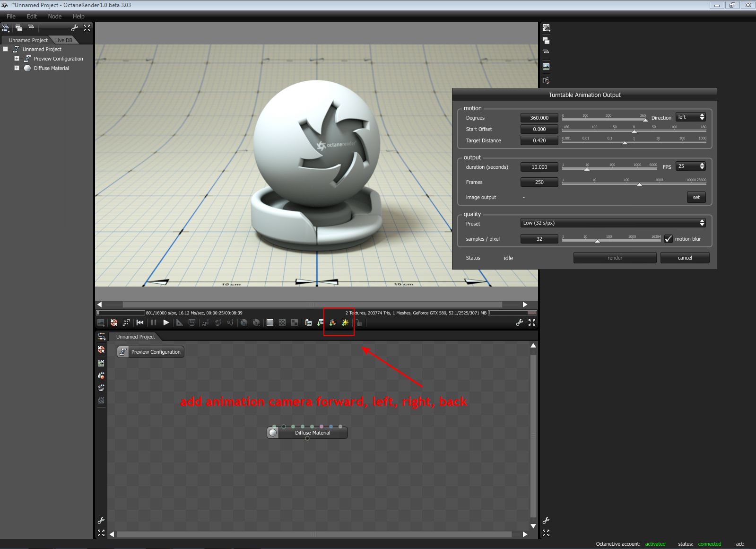This screenshot has height=549, width=756.
Task: Open outliner panel wrench settings
Action: click(x=74, y=28)
